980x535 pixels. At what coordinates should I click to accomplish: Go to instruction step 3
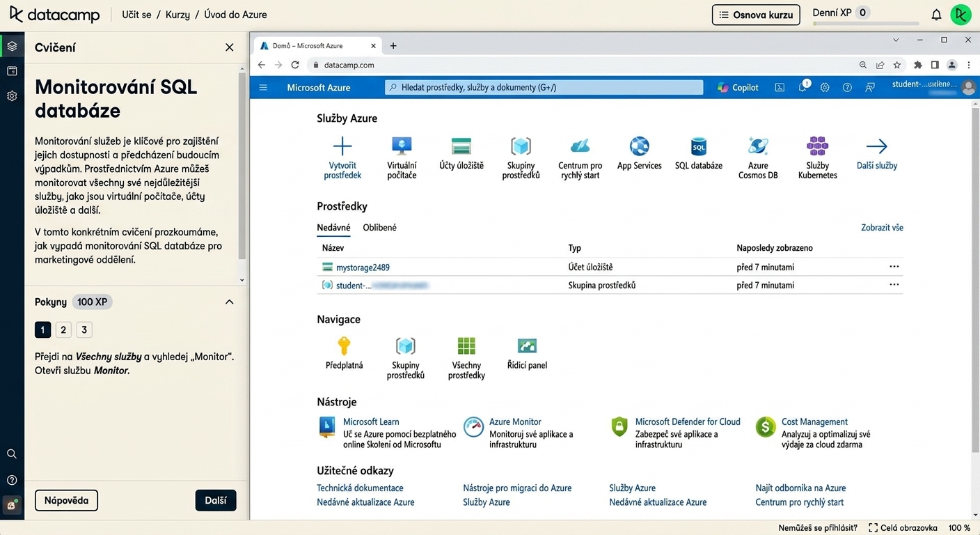84,330
